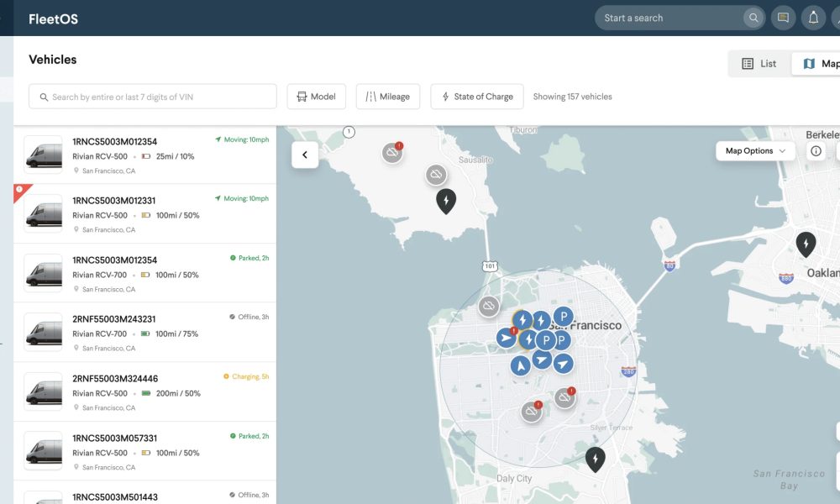Click upward-pointing navigation arrow vehicle marker
840x504 pixels.
tap(520, 365)
